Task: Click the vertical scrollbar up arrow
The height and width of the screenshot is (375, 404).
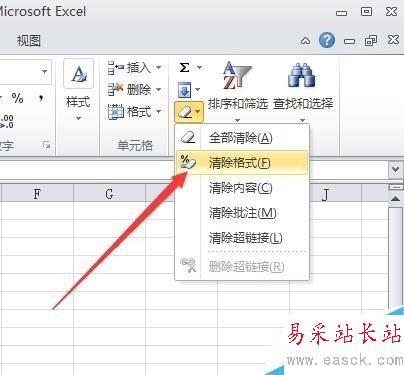Action: click(x=395, y=199)
